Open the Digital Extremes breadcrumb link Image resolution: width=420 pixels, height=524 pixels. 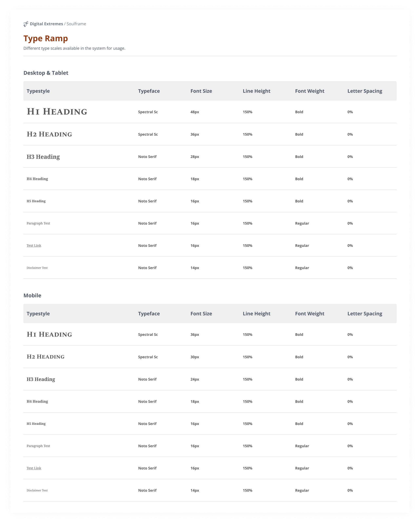pyautogui.click(x=46, y=24)
